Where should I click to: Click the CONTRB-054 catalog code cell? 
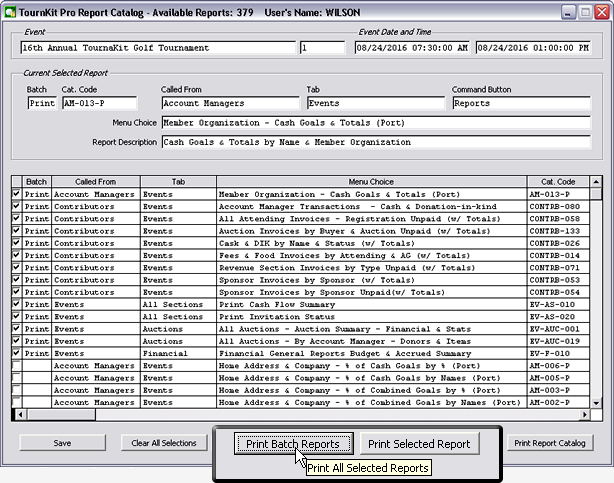[558, 292]
